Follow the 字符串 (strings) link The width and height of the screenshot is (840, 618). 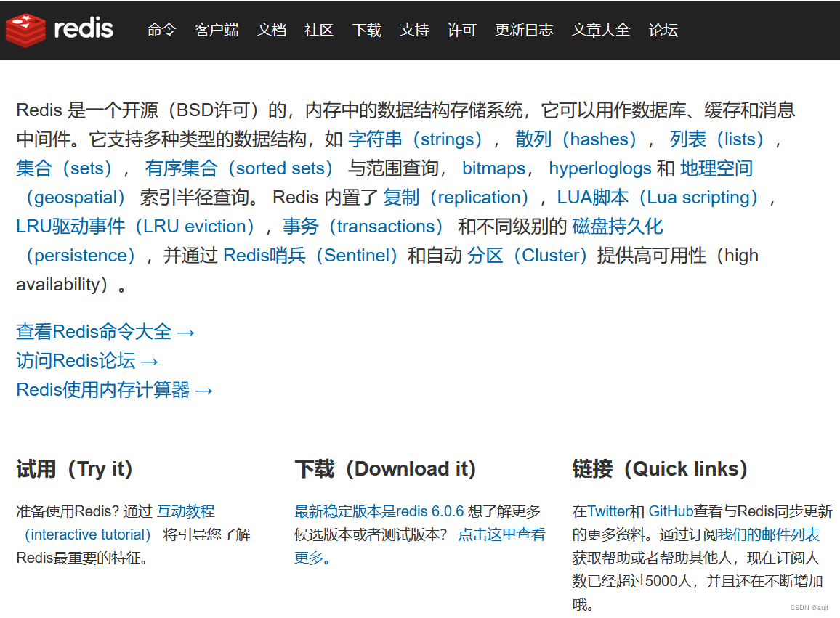tap(416, 139)
